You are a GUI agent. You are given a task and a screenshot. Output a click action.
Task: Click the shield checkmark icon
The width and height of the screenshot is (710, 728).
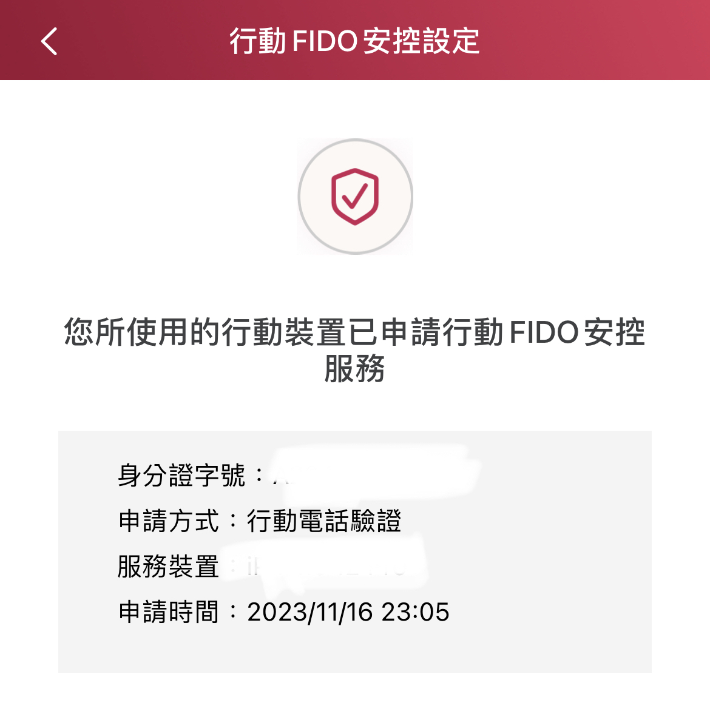(355, 197)
